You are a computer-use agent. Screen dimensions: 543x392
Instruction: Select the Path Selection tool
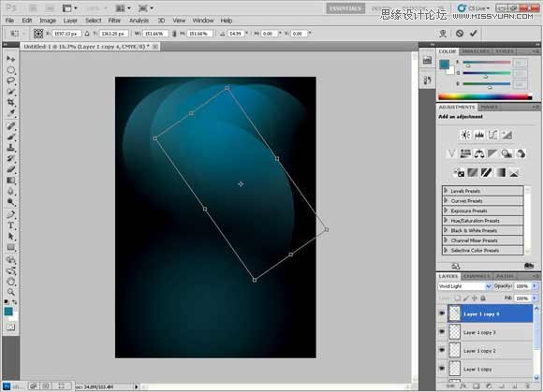[x=10, y=237]
